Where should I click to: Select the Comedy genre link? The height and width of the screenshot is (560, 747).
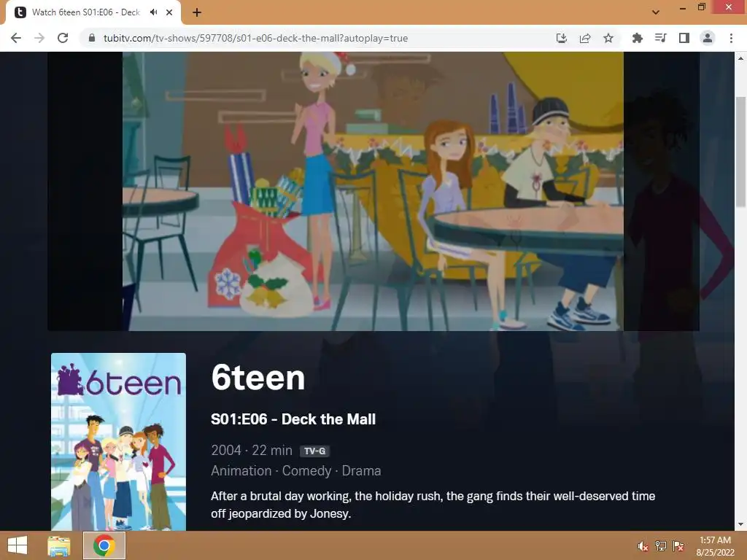pyautogui.click(x=306, y=470)
